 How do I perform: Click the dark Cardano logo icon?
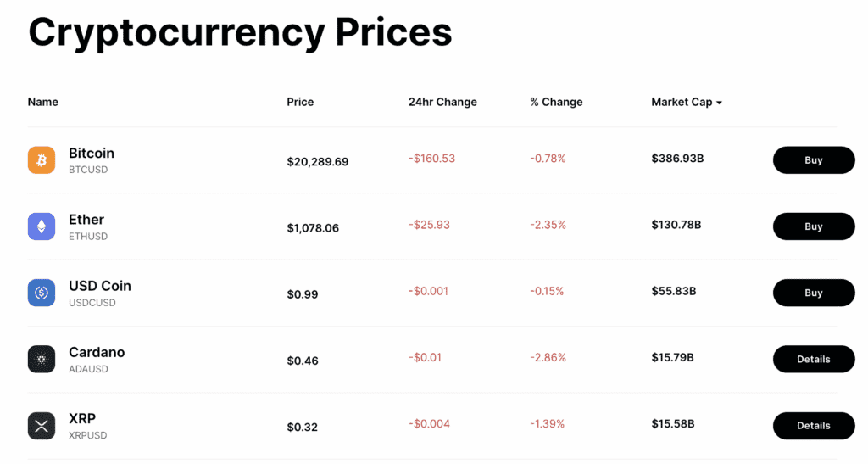pyautogui.click(x=42, y=359)
